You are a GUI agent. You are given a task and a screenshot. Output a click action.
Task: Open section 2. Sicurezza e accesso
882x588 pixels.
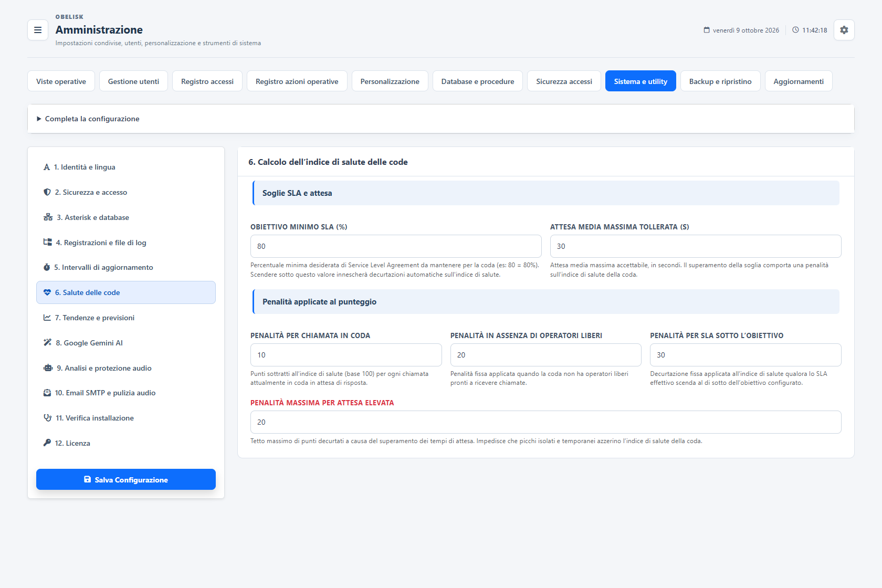click(126, 192)
